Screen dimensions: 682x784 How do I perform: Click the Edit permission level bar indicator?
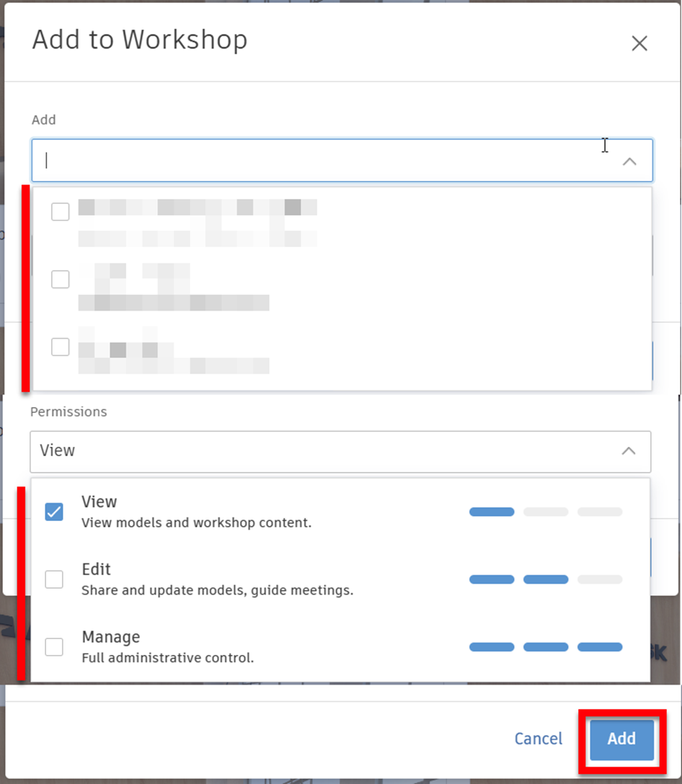pos(545,579)
